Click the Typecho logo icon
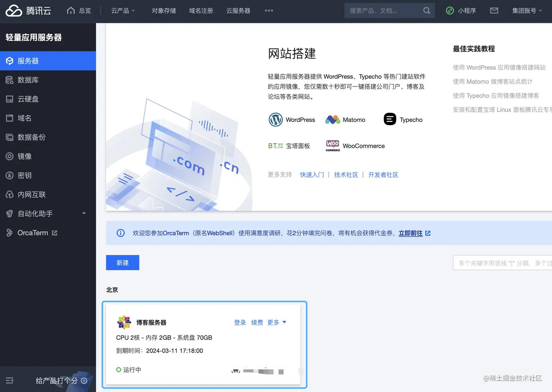This screenshot has height=392, width=552. point(390,119)
